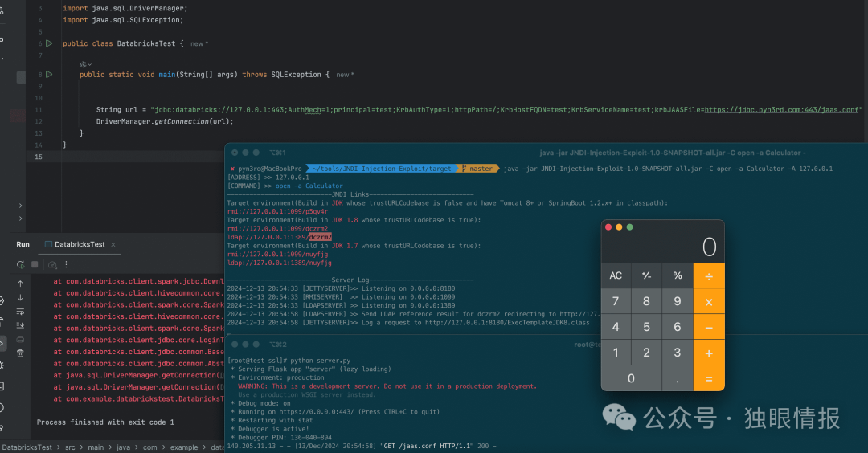Click the Calculator wide 0 key
868x453 pixels.
(631, 378)
